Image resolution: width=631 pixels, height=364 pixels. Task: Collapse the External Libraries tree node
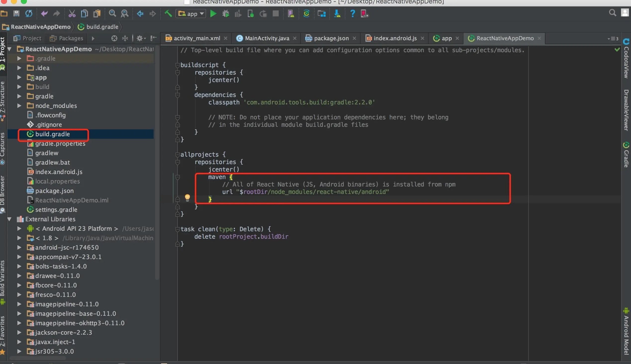tap(9, 219)
